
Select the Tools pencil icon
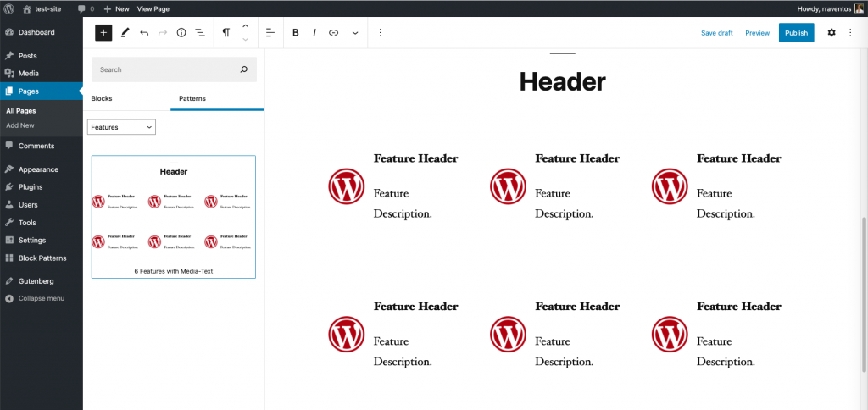point(125,33)
